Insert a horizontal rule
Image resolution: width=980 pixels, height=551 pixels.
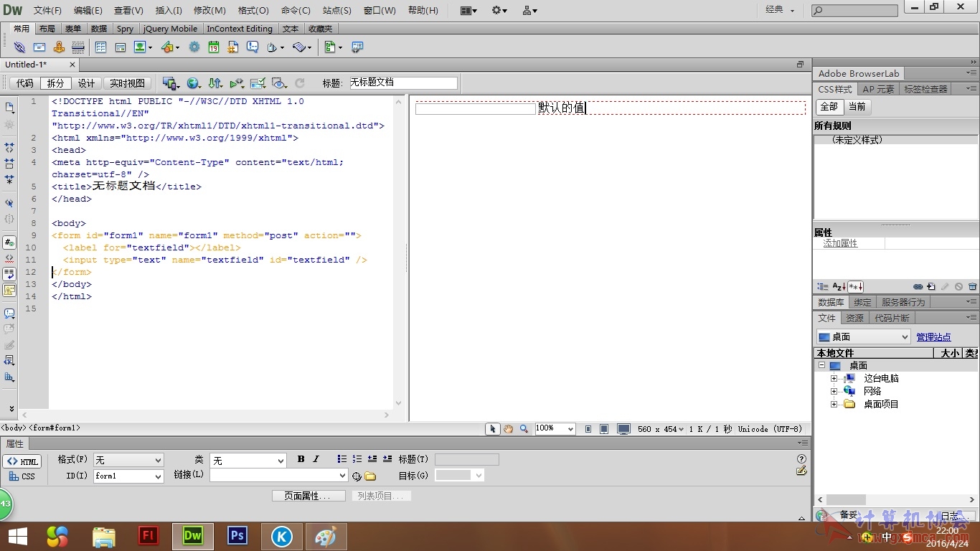point(78,47)
